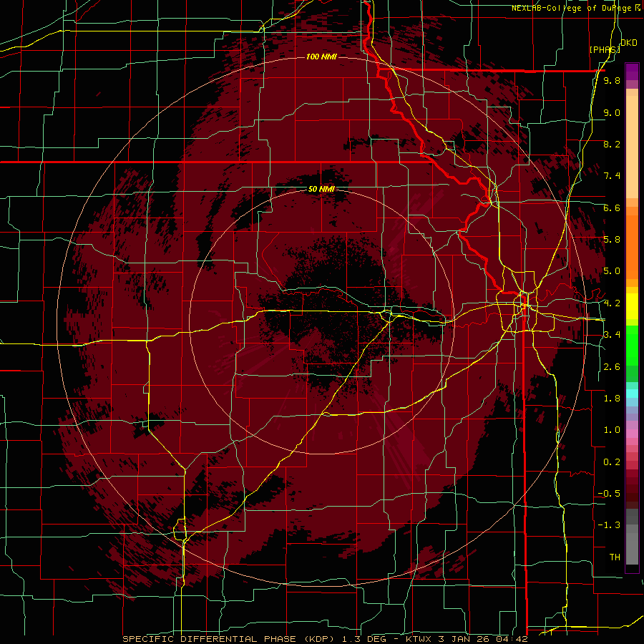Pick the purple top segment of color bar
Screen dimensions: 644x644
pyautogui.click(x=632, y=72)
